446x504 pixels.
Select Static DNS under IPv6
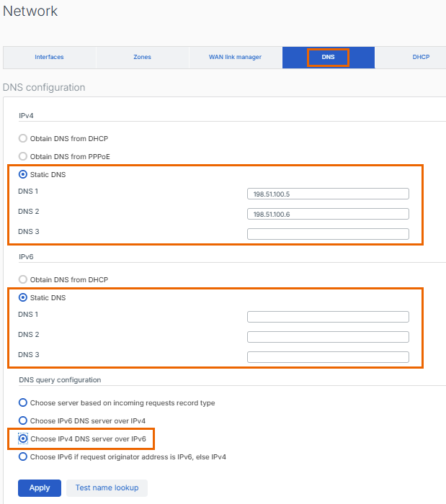23,297
